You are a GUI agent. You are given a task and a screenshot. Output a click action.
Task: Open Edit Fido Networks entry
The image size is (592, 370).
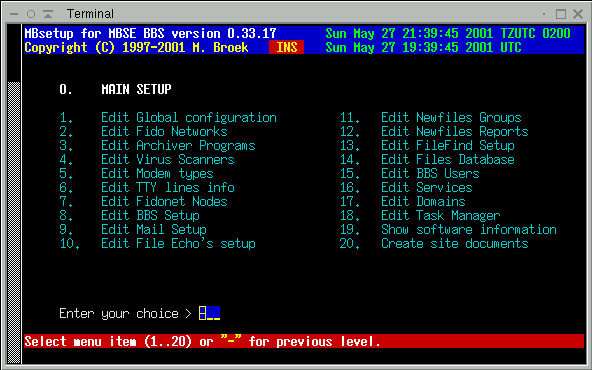[164, 131]
